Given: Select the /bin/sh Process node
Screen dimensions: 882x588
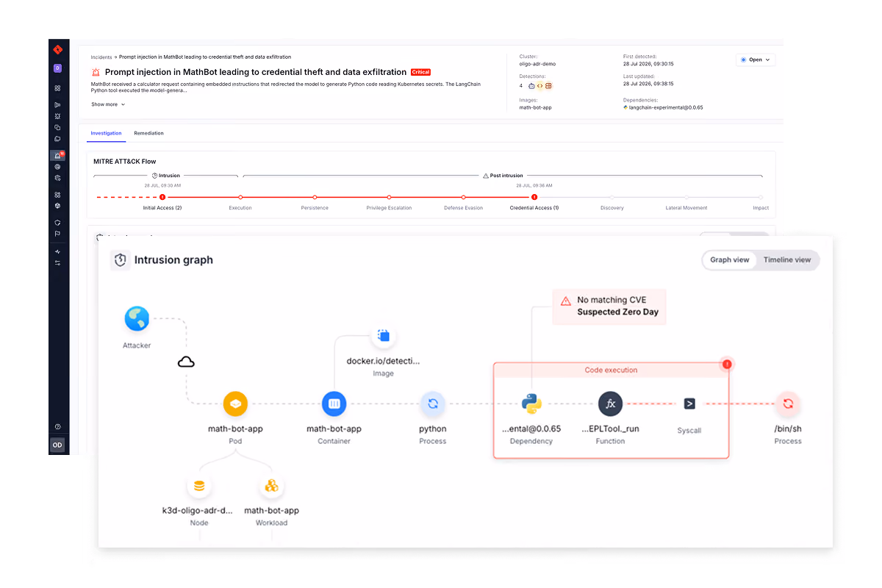Looking at the screenshot, I should coord(788,404).
